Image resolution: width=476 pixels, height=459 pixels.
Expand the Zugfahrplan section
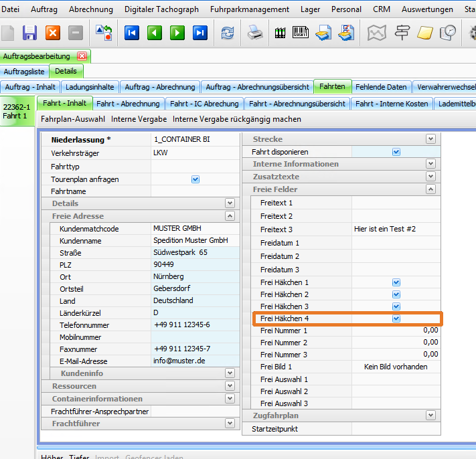[431, 416]
